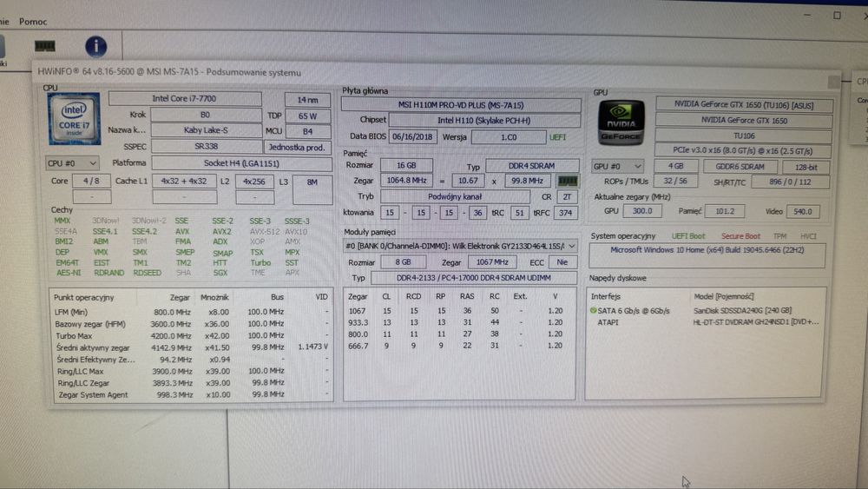This screenshot has height=489, width=868.
Task: Click the 1064.8 MHz memory clock value
Action: (x=407, y=180)
